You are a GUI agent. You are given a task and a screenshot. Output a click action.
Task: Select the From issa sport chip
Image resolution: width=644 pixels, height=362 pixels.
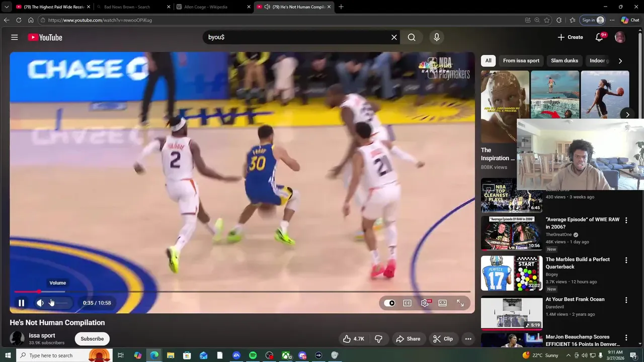click(x=521, y=61)
